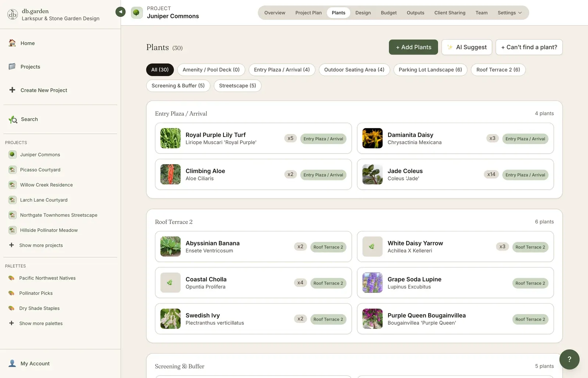The image size is (588, 378).
Task: Collapse the sidebar with the arrow button
Action: click(x=120, y=12)
